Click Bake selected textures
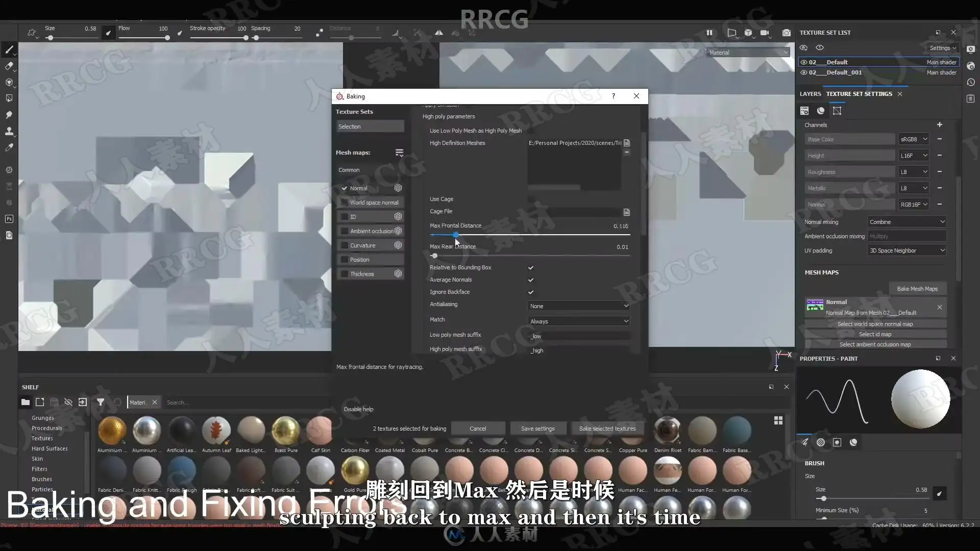980x551 pixels. point(607,429)
